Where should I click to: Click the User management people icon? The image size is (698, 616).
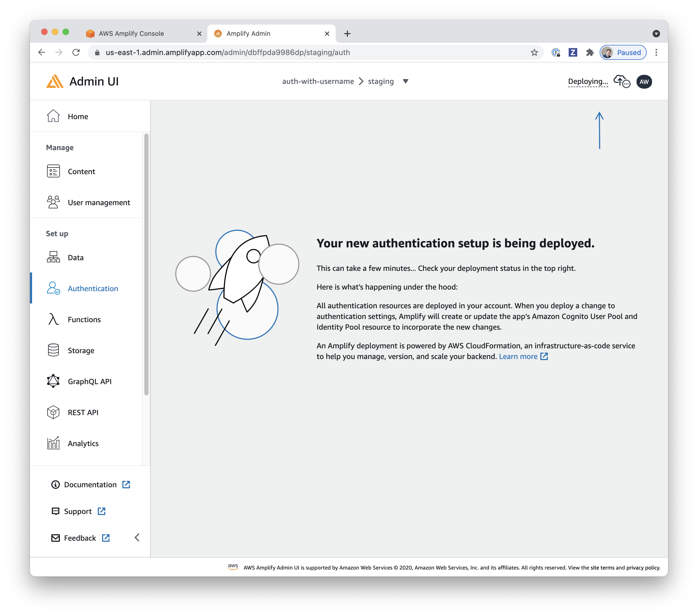[x=53, y=202]
